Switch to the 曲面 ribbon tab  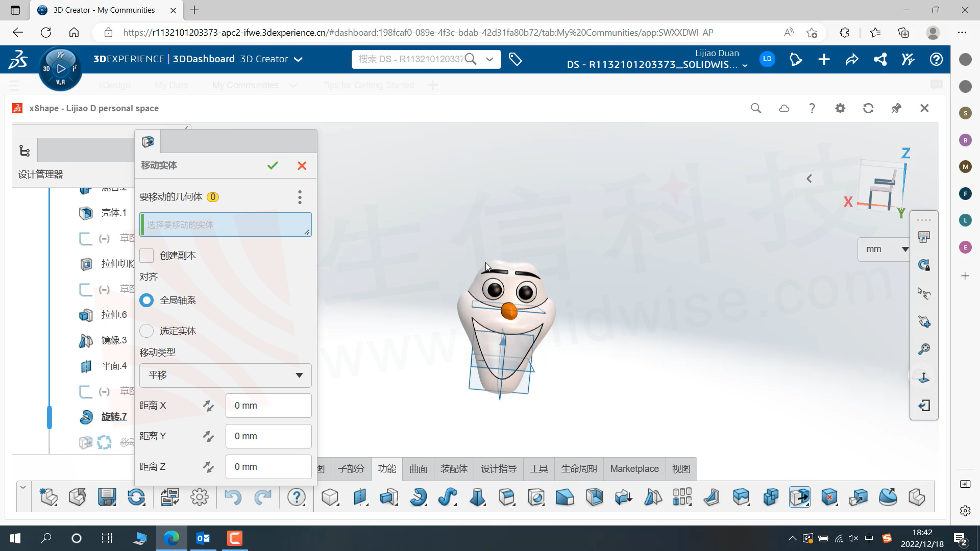[x=418, y=468]
